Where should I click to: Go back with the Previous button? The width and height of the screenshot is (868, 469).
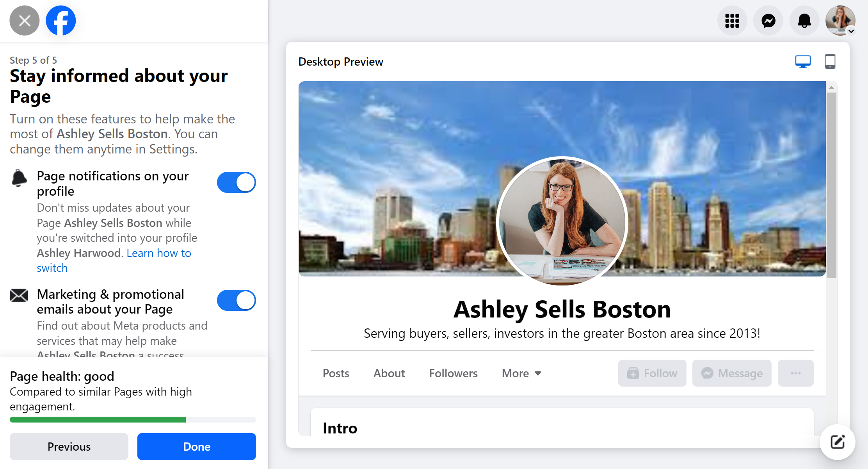click(69, 446)
